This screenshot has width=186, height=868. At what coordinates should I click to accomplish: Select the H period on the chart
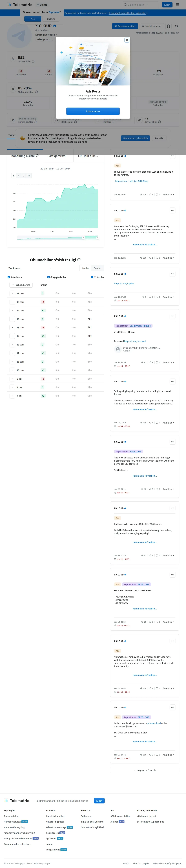18,176
